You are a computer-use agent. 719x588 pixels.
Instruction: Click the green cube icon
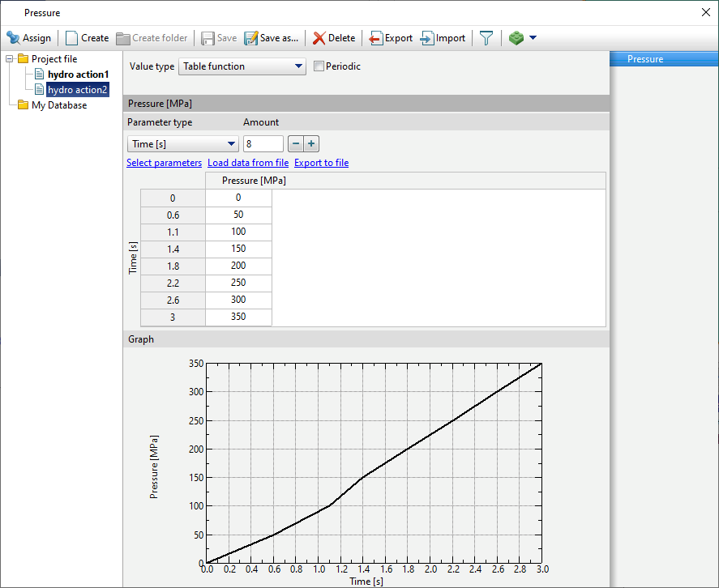pyautogui.click(x=516, y=38)
